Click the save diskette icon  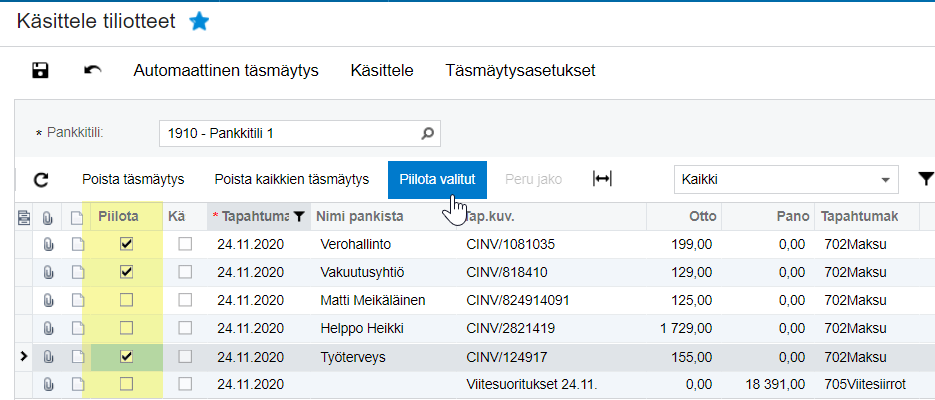pos(41,70)
